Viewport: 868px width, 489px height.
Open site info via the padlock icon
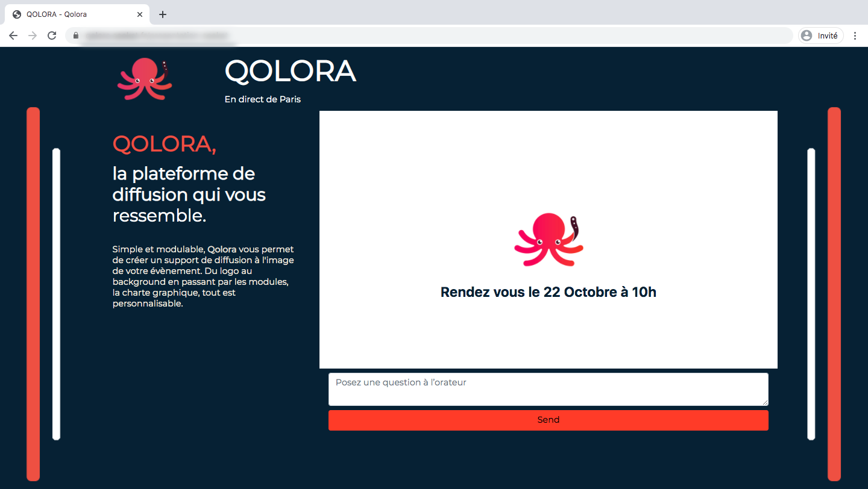coord(76,36)
